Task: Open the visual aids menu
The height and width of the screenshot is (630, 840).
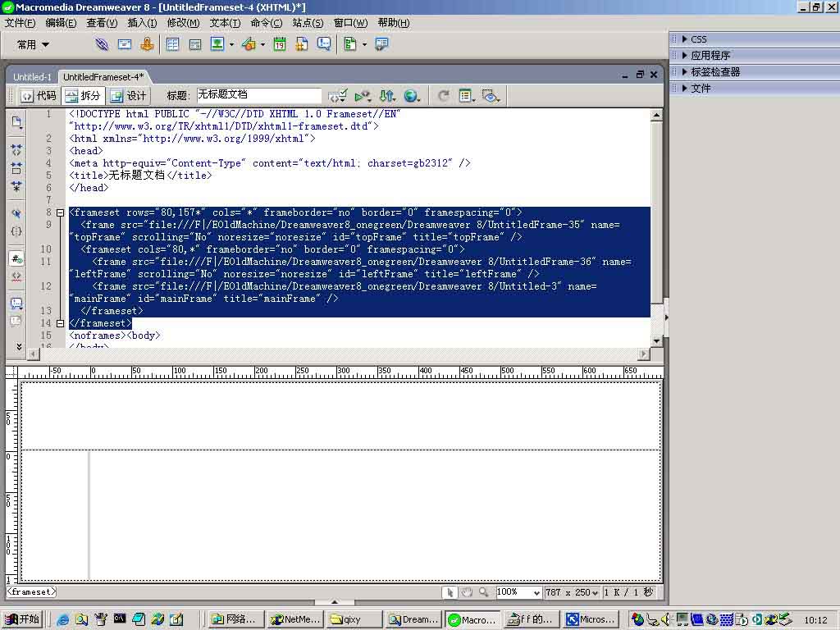Action: point(491,96)
